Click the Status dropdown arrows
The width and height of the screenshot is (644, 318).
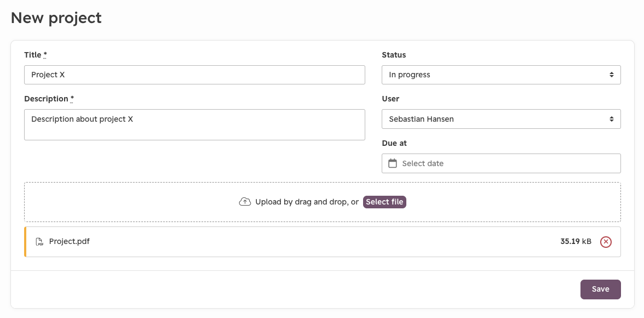coord(612,75)
